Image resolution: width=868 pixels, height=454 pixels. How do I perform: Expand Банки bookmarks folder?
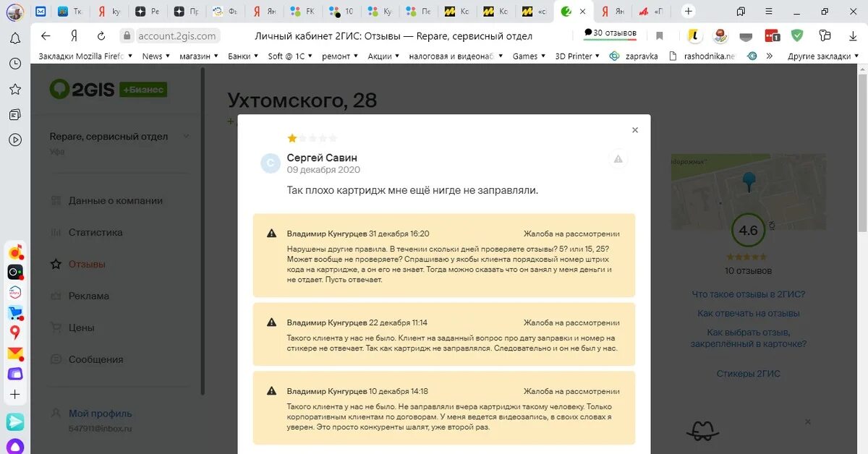tap(243, 56)
